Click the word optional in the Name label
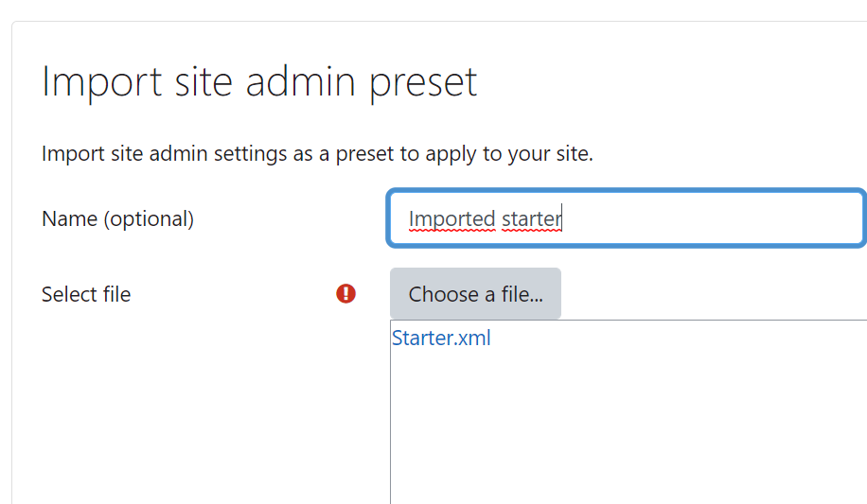This screenshot has width=867, height=504. (x=149, y=219)
